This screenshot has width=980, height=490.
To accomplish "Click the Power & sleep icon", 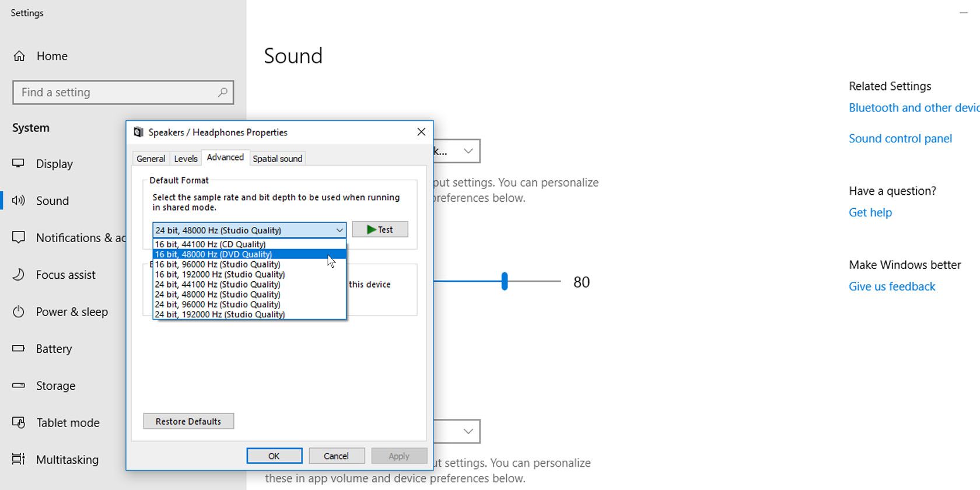I will click(19, 311).
